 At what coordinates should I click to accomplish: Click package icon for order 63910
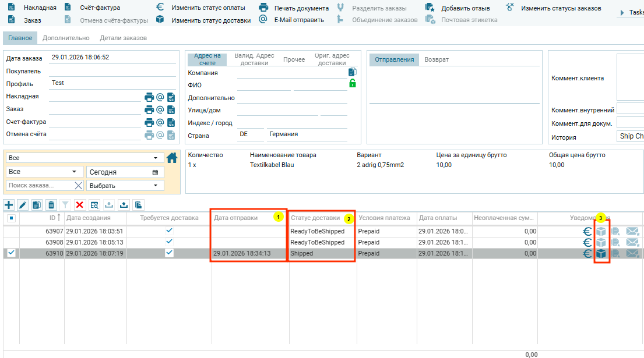coord(601,253)
